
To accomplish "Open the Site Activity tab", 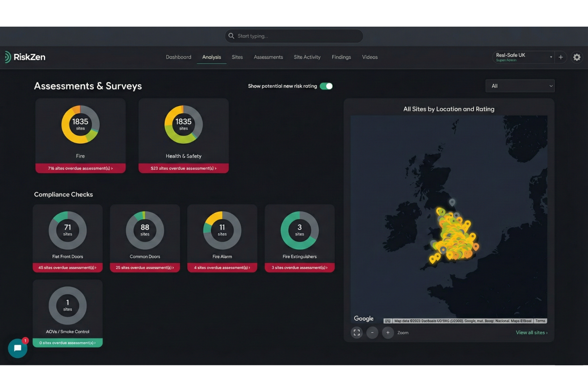I will [x=307, y=57].
